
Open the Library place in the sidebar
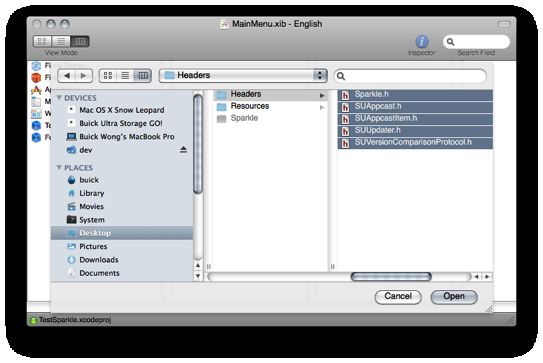tap(122, 193)
